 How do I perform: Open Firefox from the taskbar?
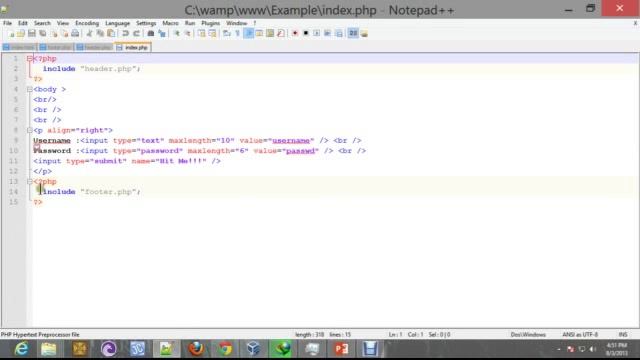tap(196, 349)
